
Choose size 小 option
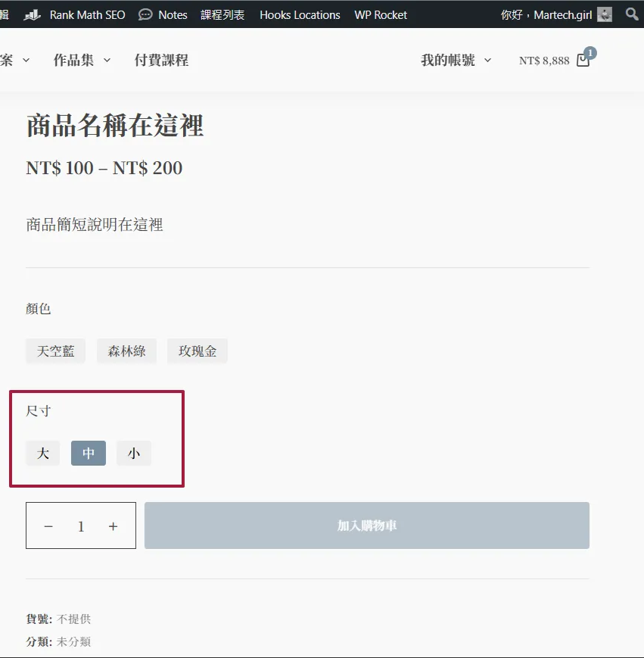click(134, 454)
